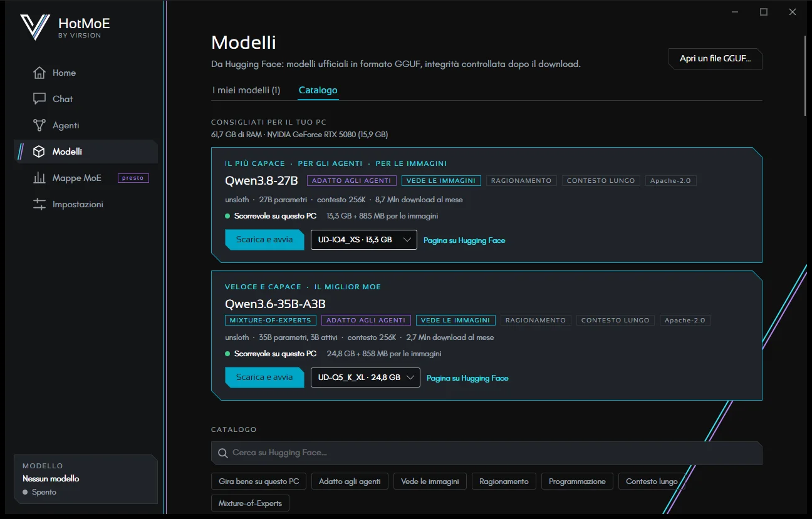This screenshot has height=519, width=812.
Task: Click the 'Nessun modello' status panel
Action: click(86, 479)
